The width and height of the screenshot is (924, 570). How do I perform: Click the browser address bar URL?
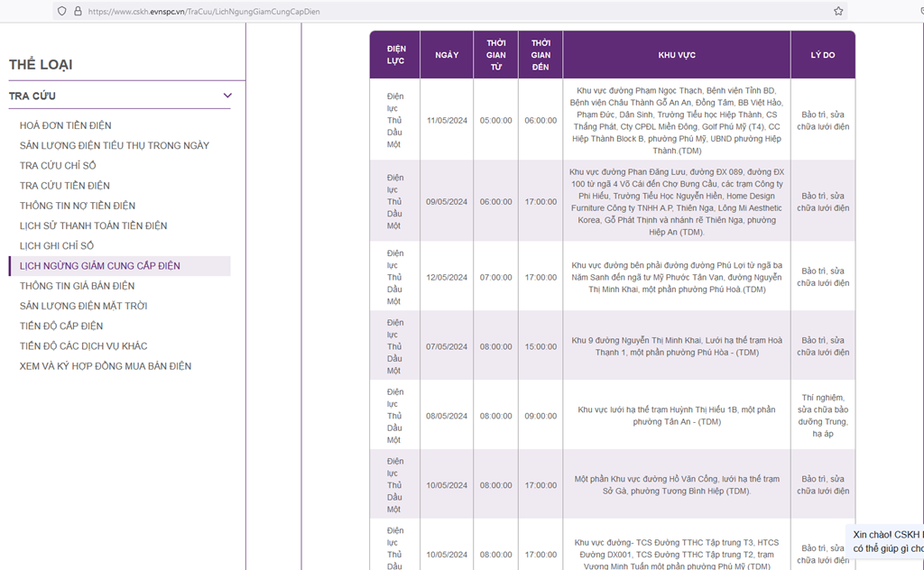point(204,11)
